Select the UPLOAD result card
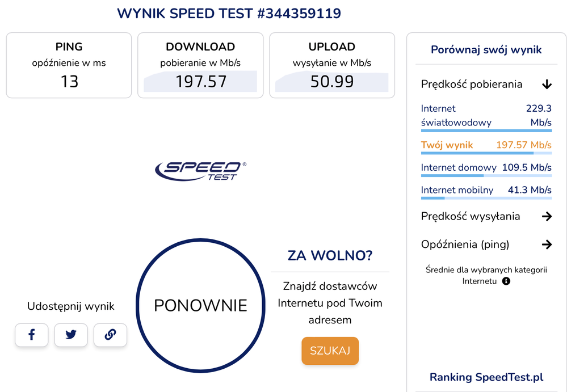Screen dimensions: 567x392 pos(332,65)
